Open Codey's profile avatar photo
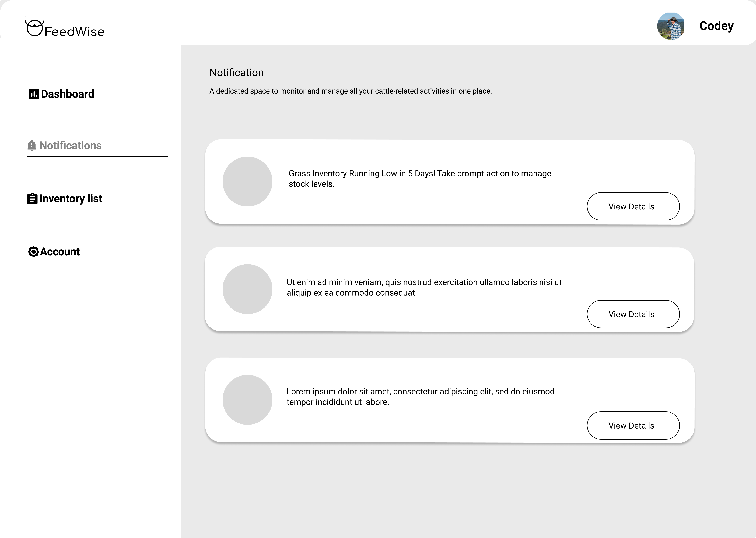Screen dimensions: 756x538 [x=671, y=26]
